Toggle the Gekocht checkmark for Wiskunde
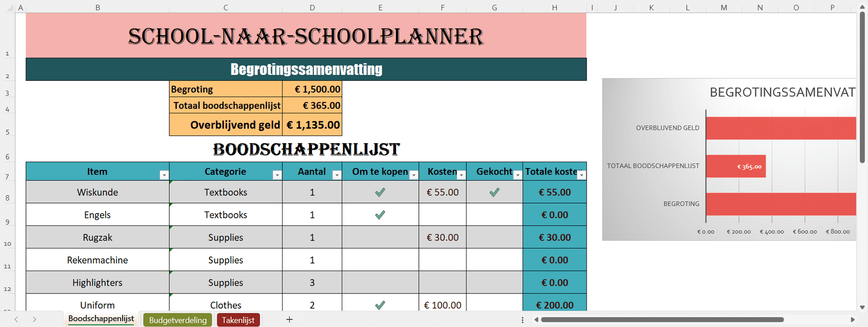The height and width of the screenshot is (327, 868). coord(494,192)
